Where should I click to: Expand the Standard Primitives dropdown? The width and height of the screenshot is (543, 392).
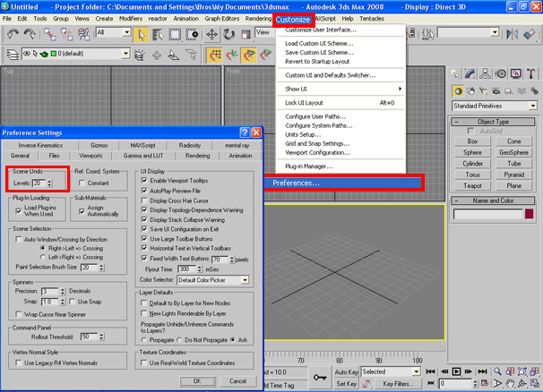(x=532, y=106)
